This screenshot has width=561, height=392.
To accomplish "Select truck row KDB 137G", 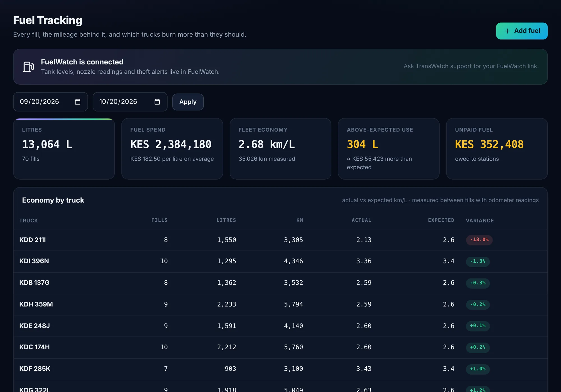I will [x=280, y=283].
